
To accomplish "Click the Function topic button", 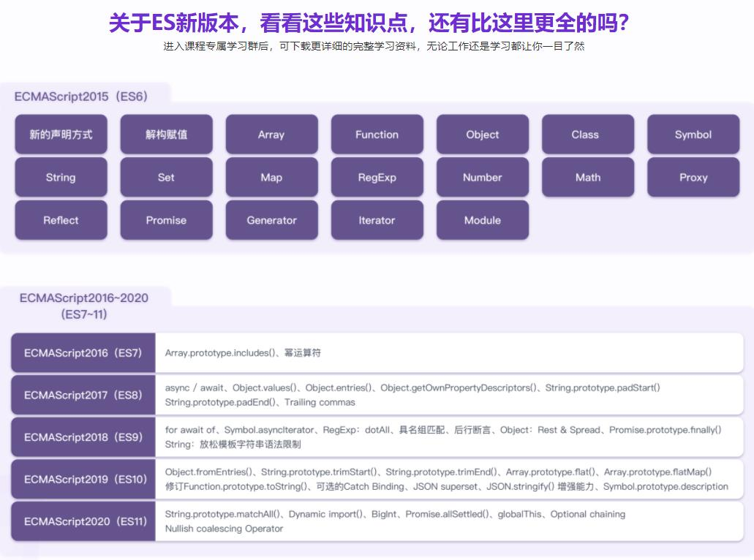I will 377,135.
